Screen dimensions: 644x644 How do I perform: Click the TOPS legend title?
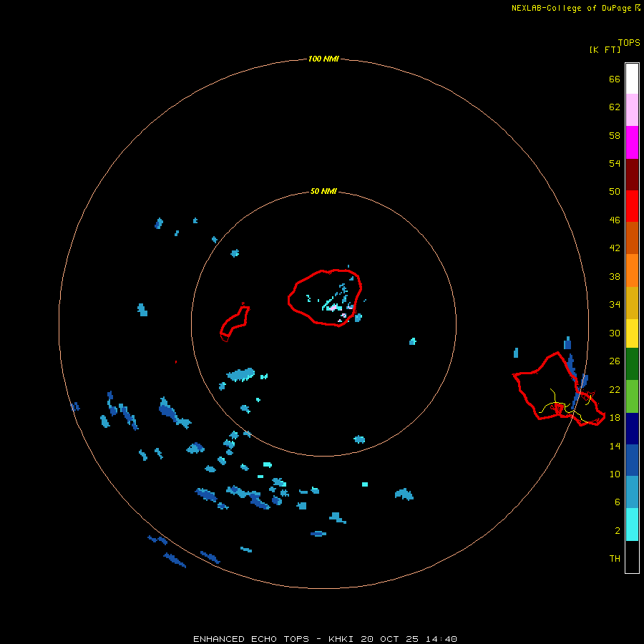(x=629, y=43)
